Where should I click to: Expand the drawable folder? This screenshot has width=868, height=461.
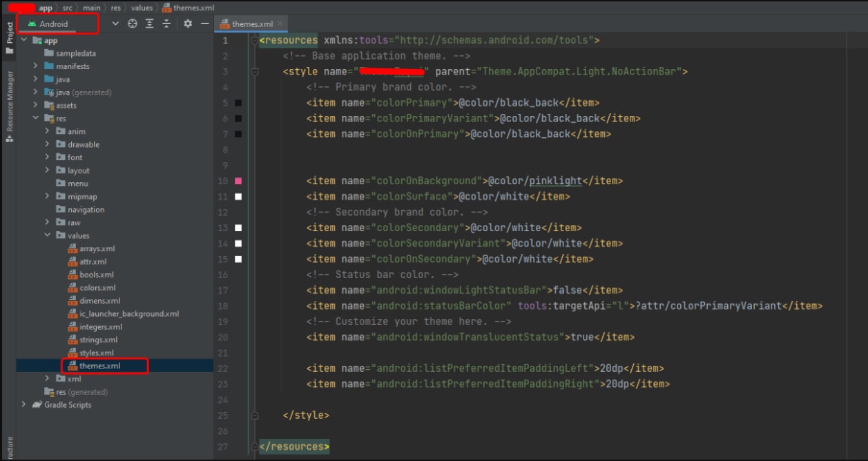pos(47,144)
